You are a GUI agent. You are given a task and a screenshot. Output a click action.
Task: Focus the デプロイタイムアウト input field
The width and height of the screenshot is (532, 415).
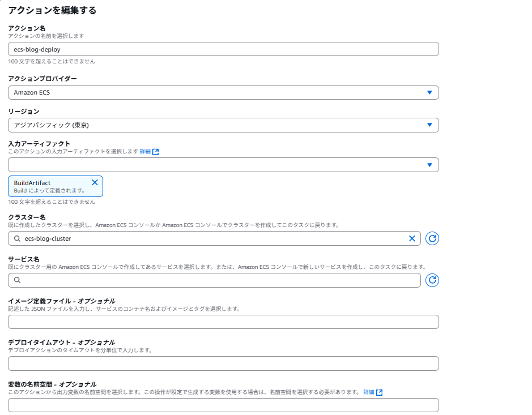click(x=223, y=363)
